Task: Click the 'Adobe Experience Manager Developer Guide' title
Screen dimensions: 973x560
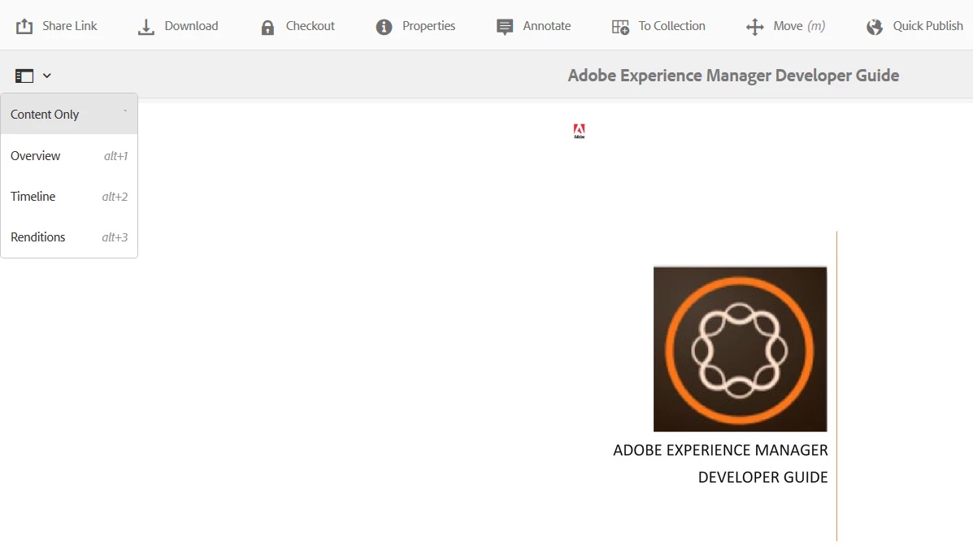Action: click(733, 76)
